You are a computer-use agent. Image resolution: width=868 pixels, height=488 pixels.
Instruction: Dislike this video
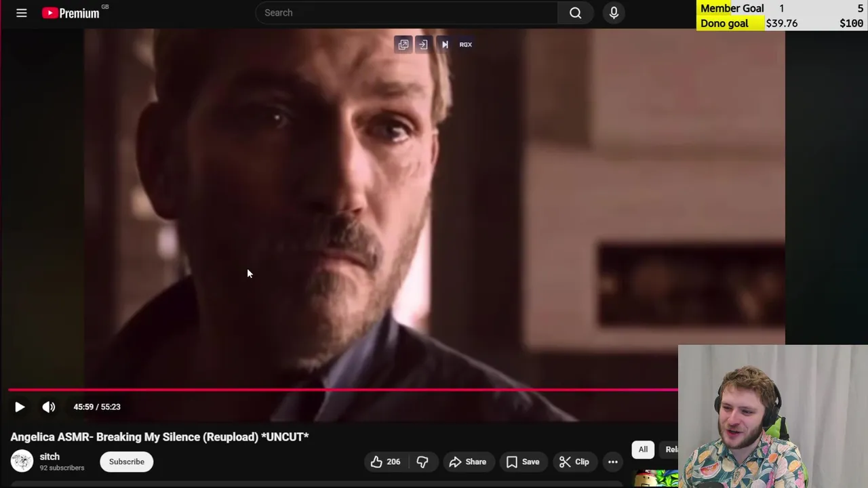pos(422,462)
